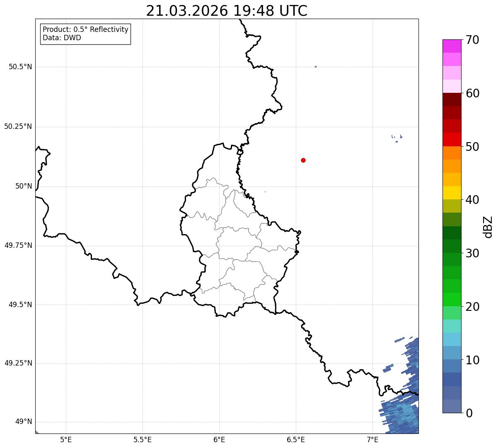Viewport: 498px width, 448px height.
Task: Pick the magenta top colorbar swatch
Action: click(x=452, y=46)
